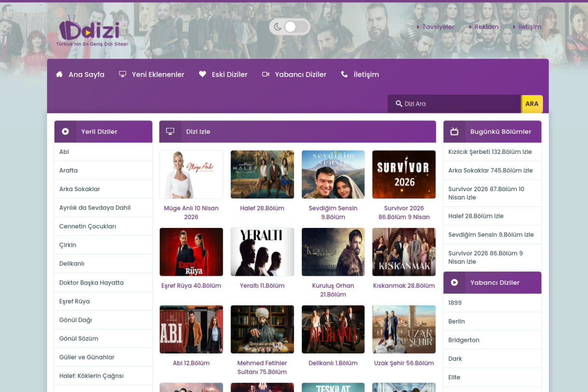Go to Ana Sayfa menu item
Screen dimensions: 588x392
tap(86, 74)
